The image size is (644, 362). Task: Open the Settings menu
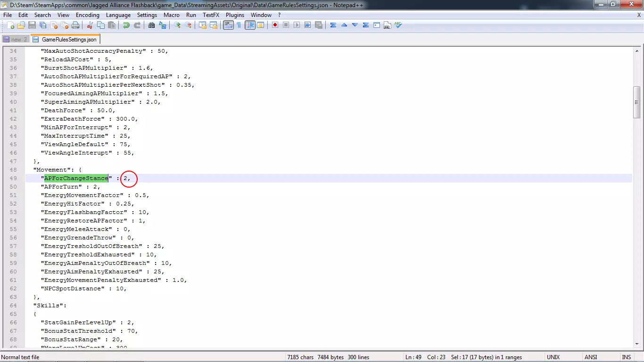[x=147, y=15]
